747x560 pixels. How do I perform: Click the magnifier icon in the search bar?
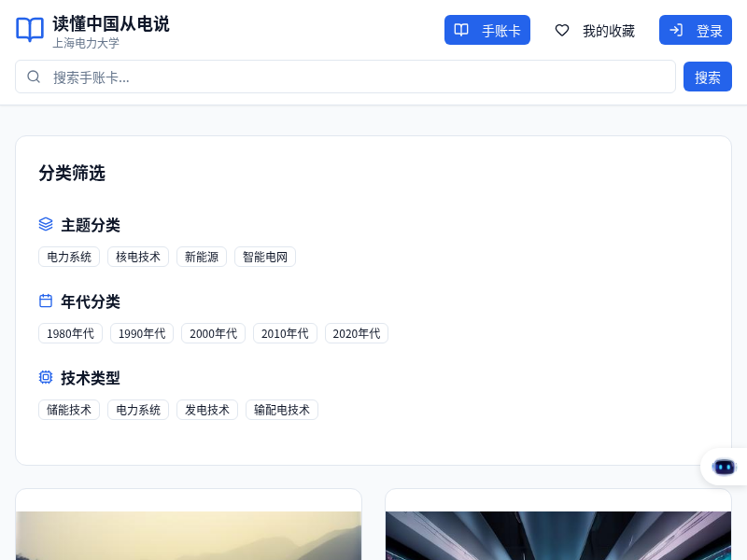pyautogui.click(x=34, y=77)
